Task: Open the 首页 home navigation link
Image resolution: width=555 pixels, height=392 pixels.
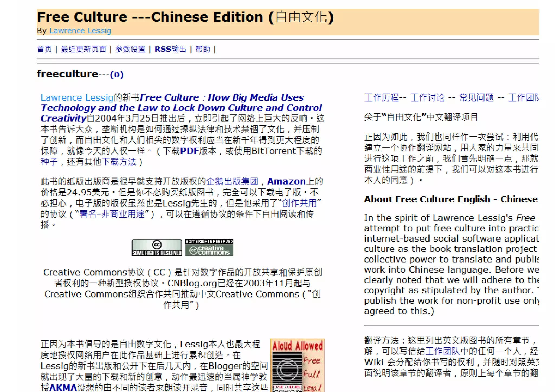Action: pos(44,49)
